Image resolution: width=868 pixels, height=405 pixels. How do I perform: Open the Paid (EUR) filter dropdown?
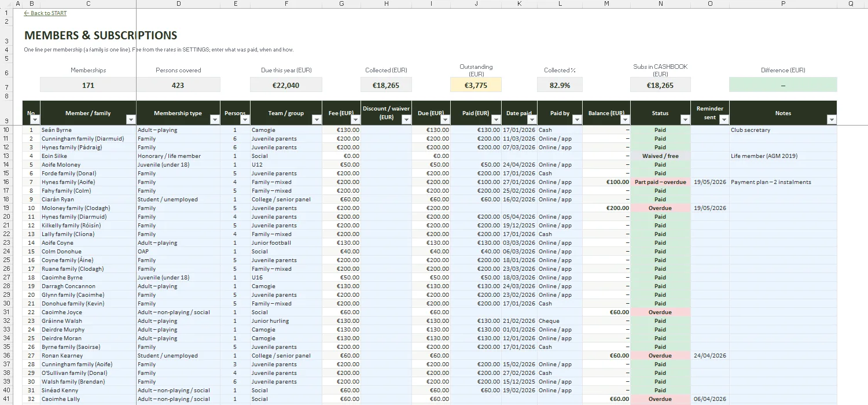click(496, 120)
